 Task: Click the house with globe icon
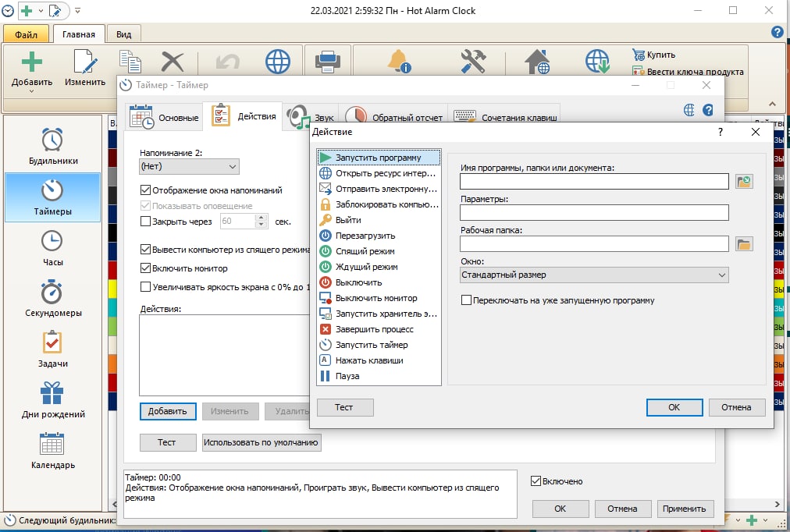pos(537,62)
